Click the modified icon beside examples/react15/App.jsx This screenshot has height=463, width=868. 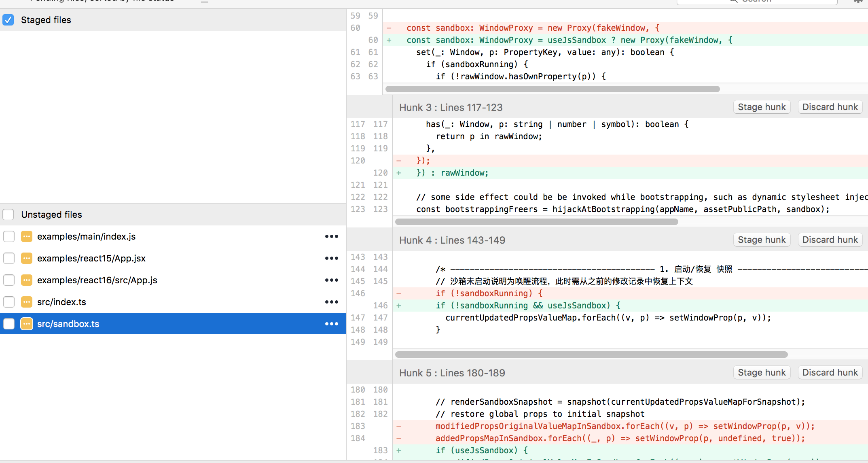point(27,258)
